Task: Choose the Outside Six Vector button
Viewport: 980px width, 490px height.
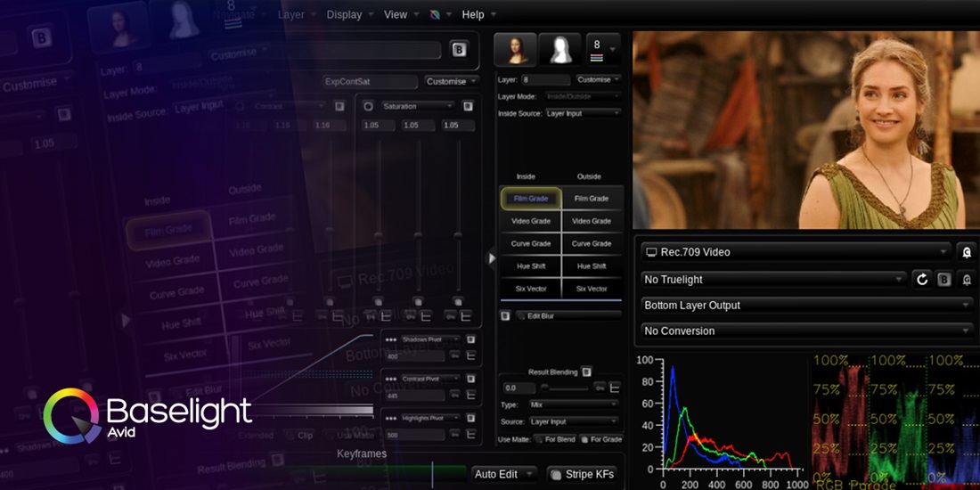Action: (592, 289)
